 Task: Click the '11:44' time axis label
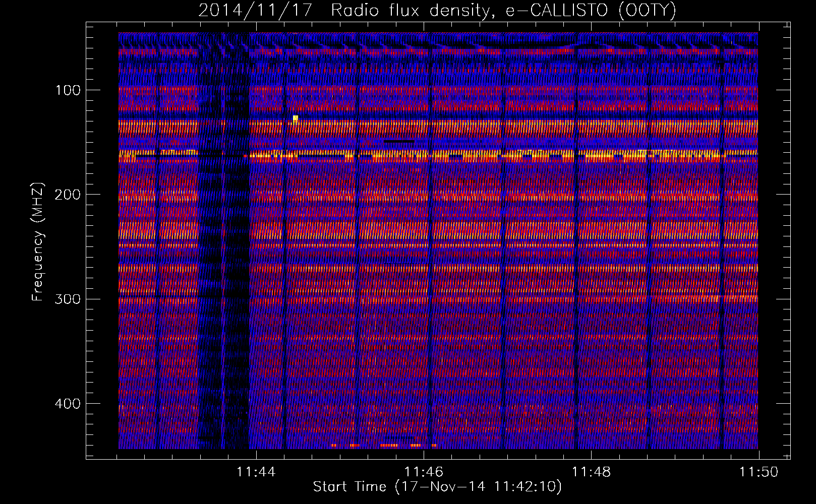(256, 472)
